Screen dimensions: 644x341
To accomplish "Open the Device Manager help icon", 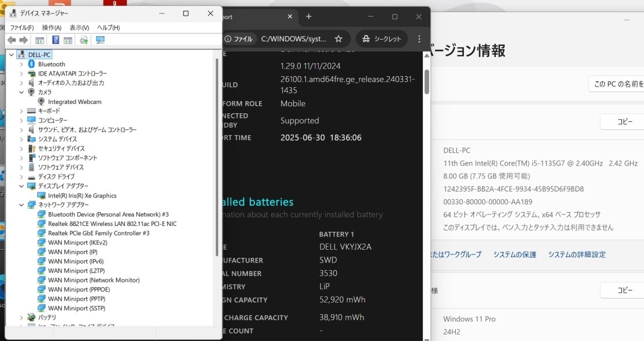I will pyautogui.click(x=55, y=40).
